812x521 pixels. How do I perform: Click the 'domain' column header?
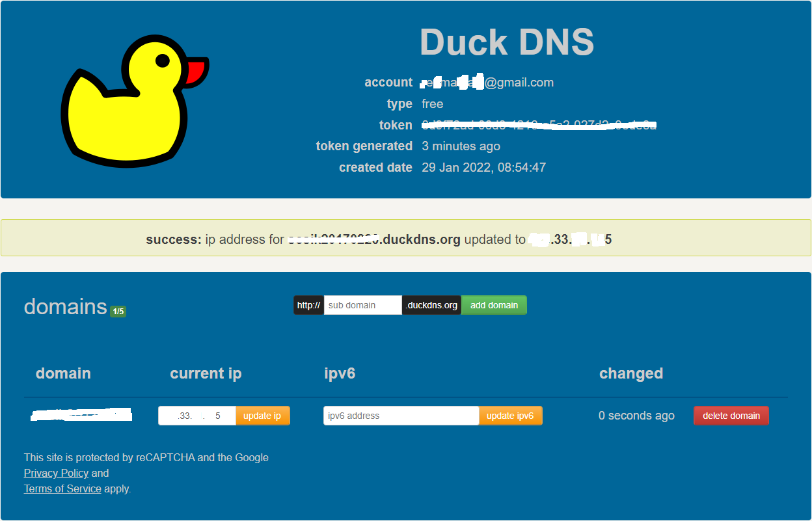click(x=63, y=373)
